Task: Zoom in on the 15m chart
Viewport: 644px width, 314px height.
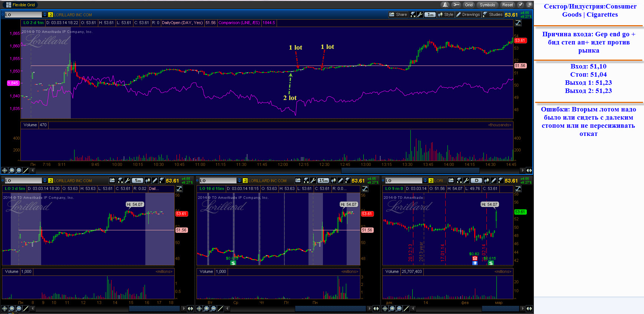Action: 207,308
